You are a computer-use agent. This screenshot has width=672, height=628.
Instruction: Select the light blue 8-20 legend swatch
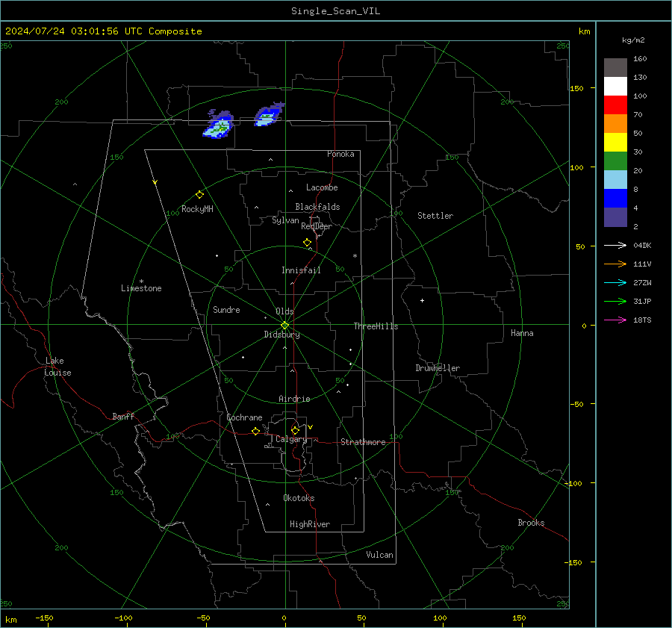[x=615, y=180]
